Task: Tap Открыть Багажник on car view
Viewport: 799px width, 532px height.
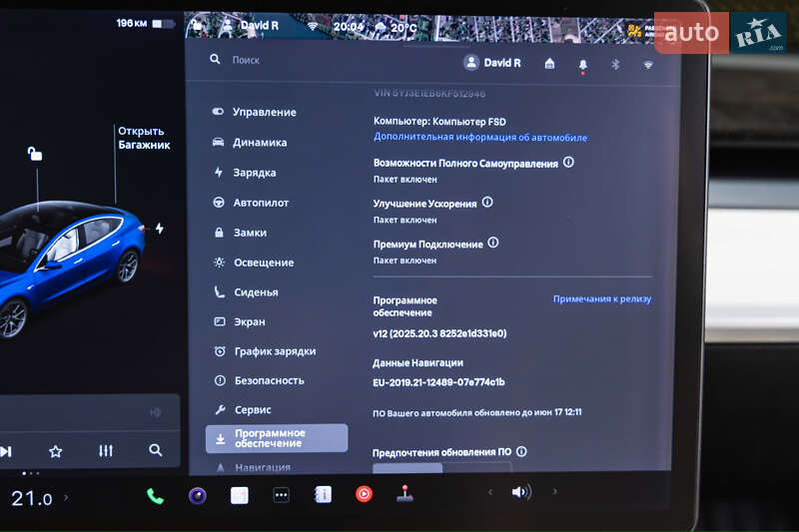Action: click(x=144, y=138)
